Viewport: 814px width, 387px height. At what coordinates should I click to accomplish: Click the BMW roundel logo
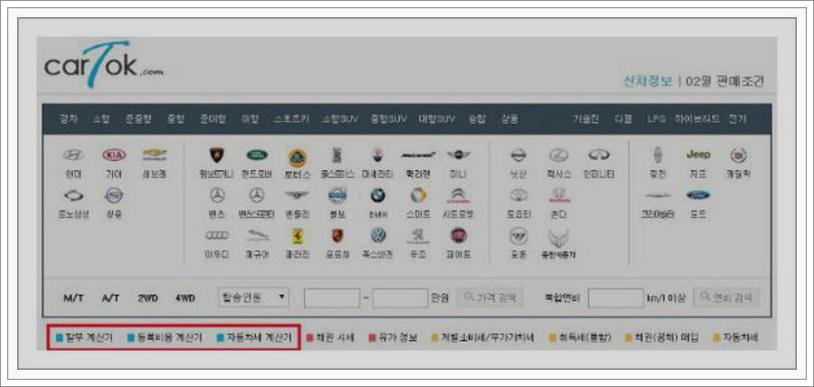click(x=377, y=195)
